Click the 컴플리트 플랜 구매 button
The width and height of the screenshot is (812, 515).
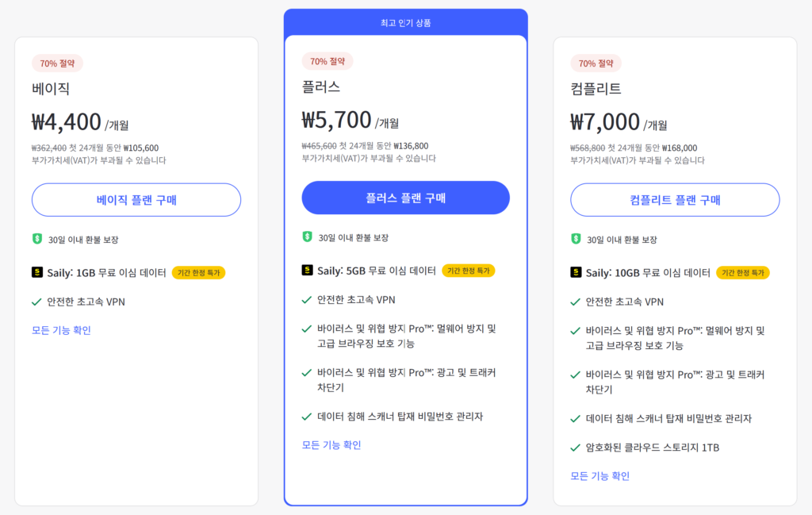(675, 199)
